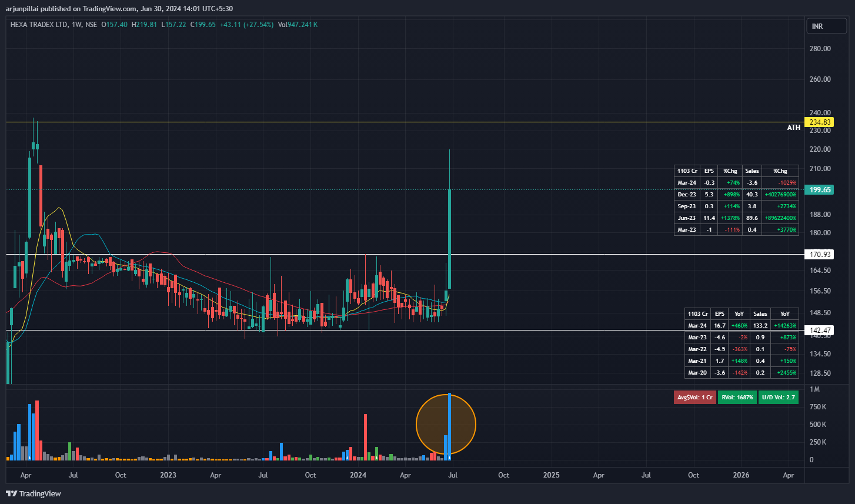Click the +873% sales YoY cell
The image size is (855, 504).
[785, 337]
